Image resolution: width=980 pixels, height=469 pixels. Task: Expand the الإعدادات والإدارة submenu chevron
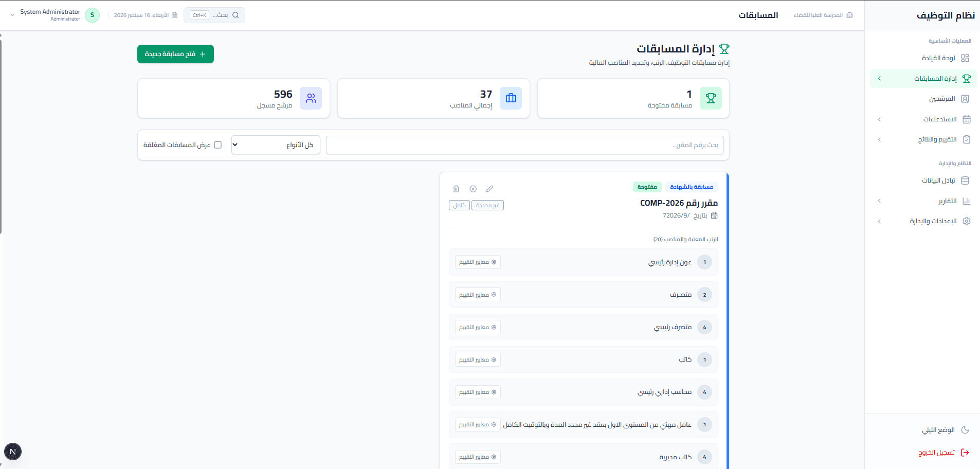point(879,221)
